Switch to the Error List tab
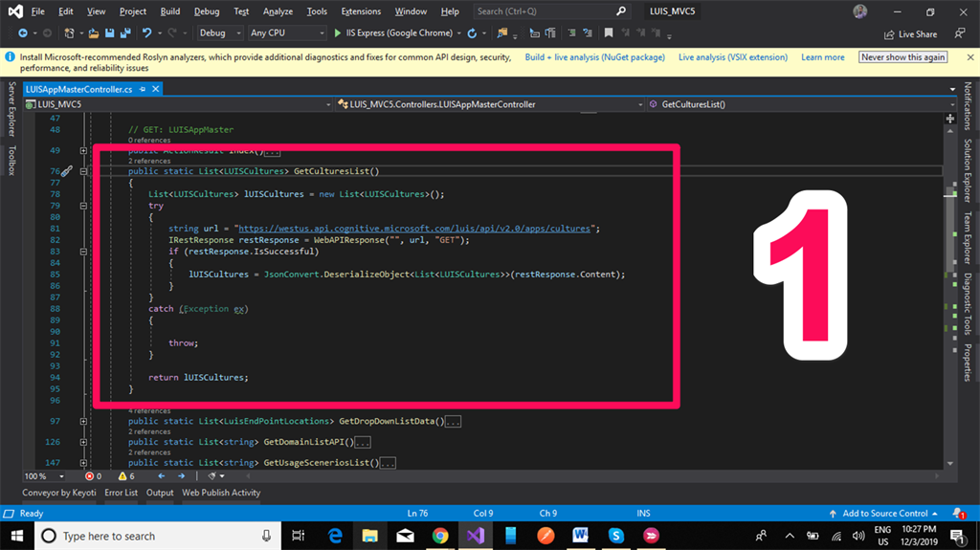980x550 pixels. tap(121, 493)
